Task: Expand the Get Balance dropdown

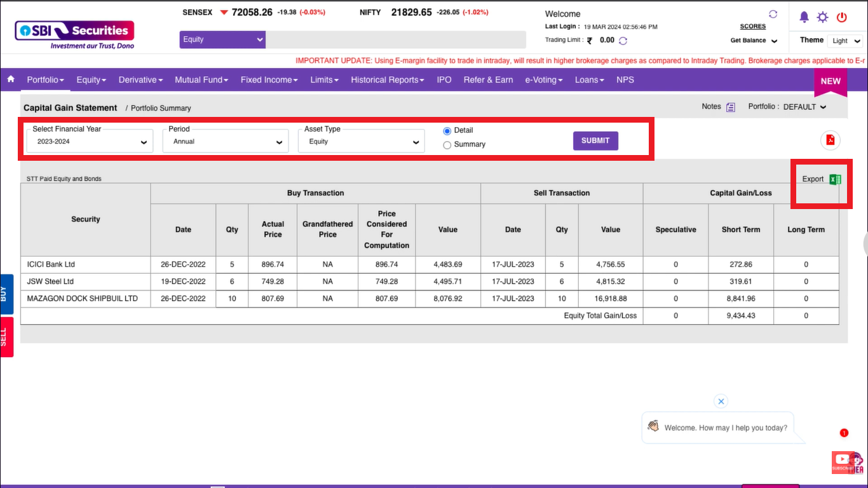Action: 754,41
